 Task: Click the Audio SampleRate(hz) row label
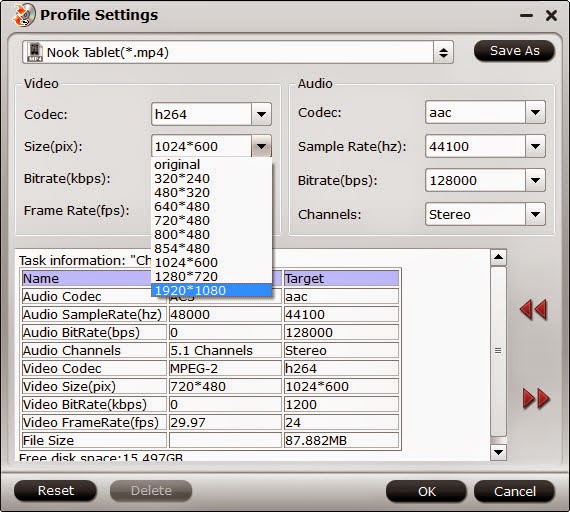94,315
